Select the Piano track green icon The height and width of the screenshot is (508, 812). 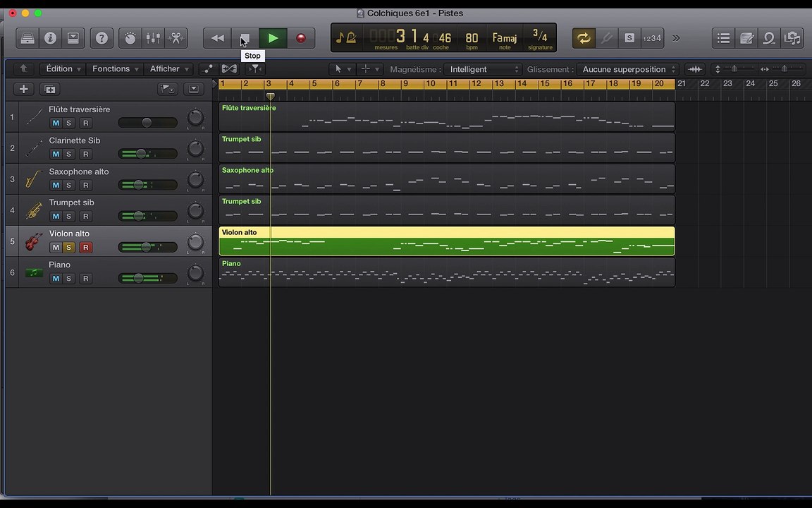click(x=34, y=272)
